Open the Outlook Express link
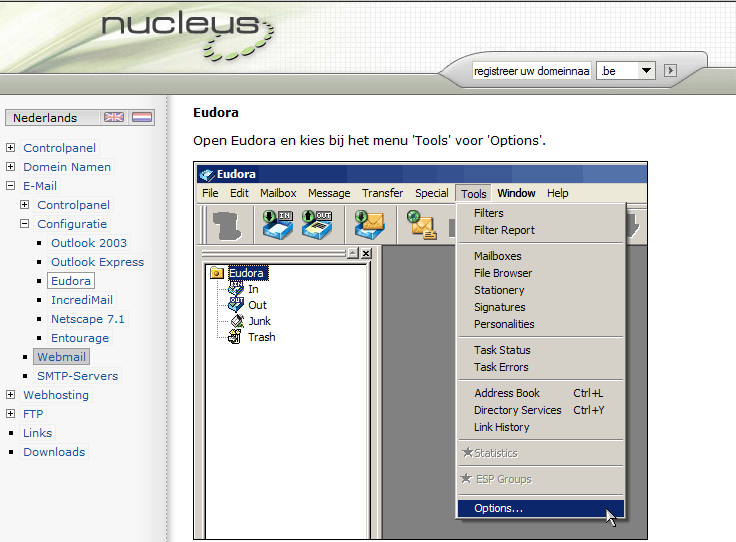 (98, 262)
